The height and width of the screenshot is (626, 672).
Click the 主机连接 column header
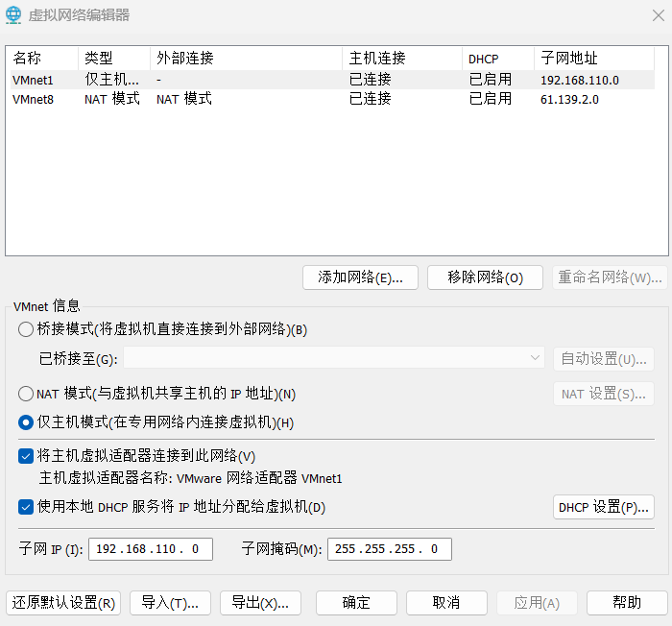pyautogui.click(x=402, y=58)
